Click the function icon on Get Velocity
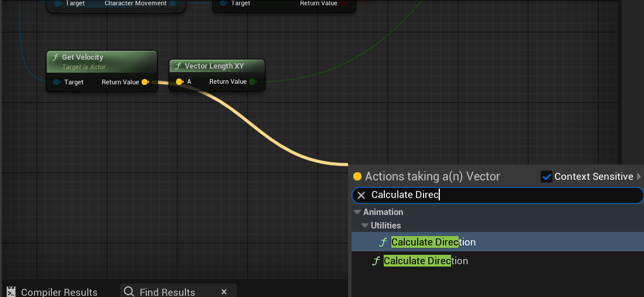 [55, 57]
